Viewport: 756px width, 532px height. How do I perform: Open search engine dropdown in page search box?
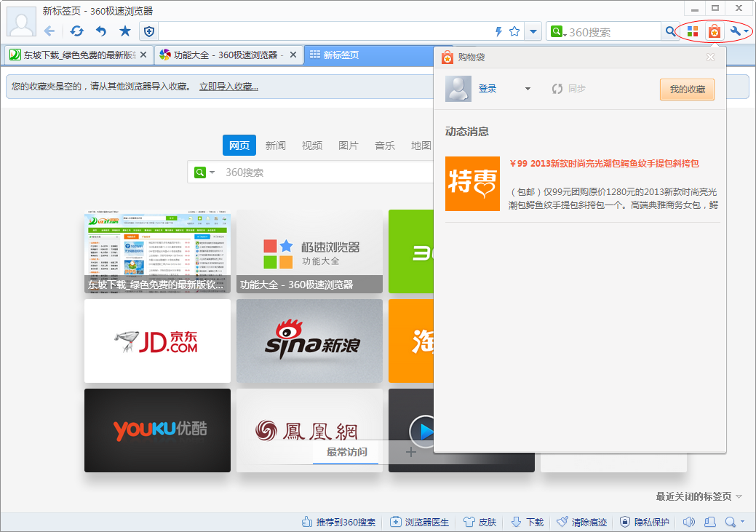point(204,172)
